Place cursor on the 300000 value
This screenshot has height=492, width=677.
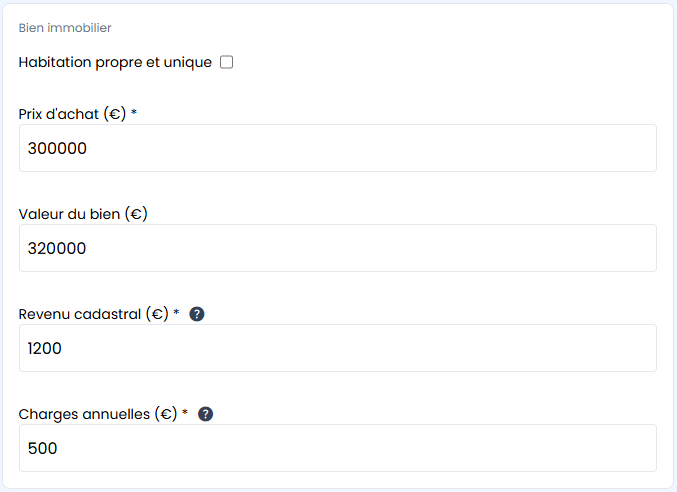(57, 149)
